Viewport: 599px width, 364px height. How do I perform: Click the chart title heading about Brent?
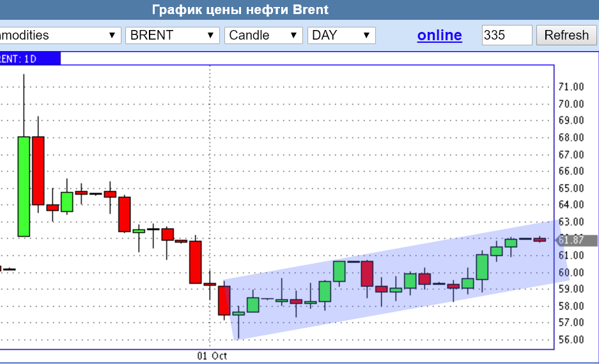click(x=240, y=10)
